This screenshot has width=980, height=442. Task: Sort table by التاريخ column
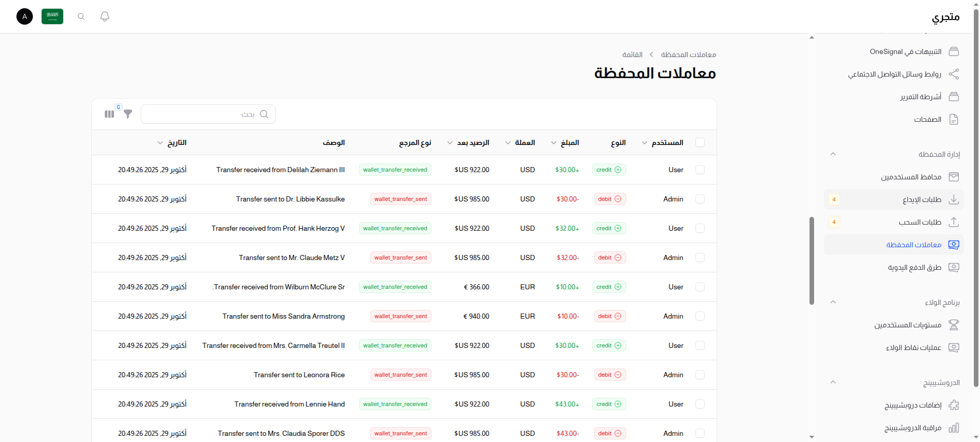172,142
